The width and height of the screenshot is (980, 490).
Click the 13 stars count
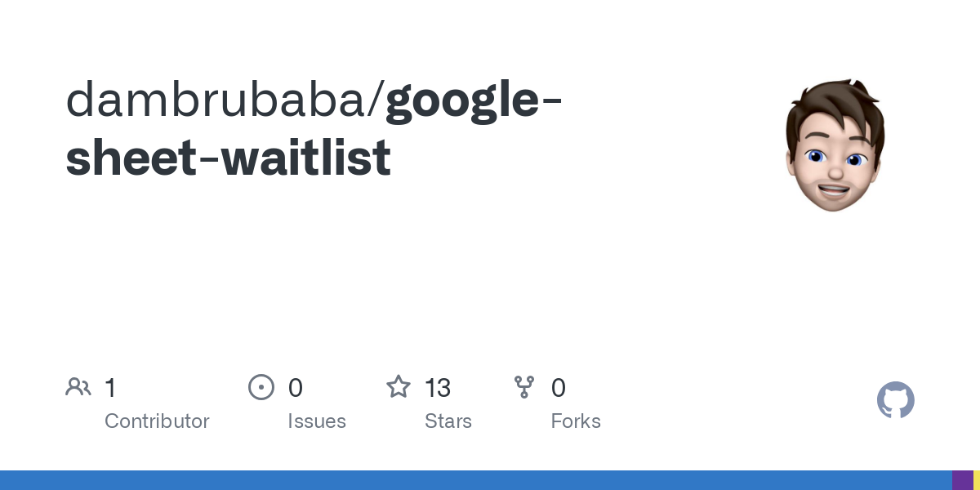[x=438, y=388]
